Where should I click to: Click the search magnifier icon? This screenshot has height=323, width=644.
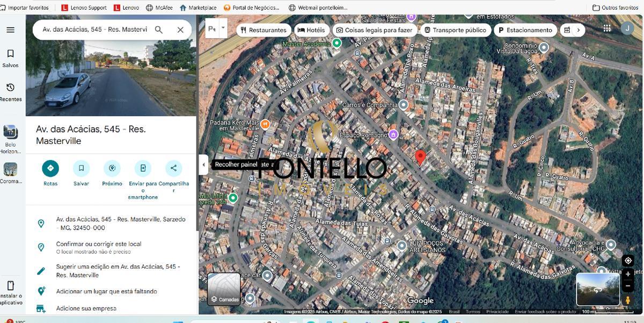pos(159,30)
